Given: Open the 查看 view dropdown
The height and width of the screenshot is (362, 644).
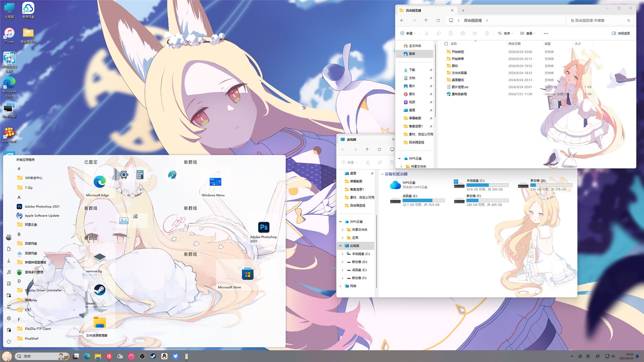Looking at the screenshot, I should pos(528,33).
